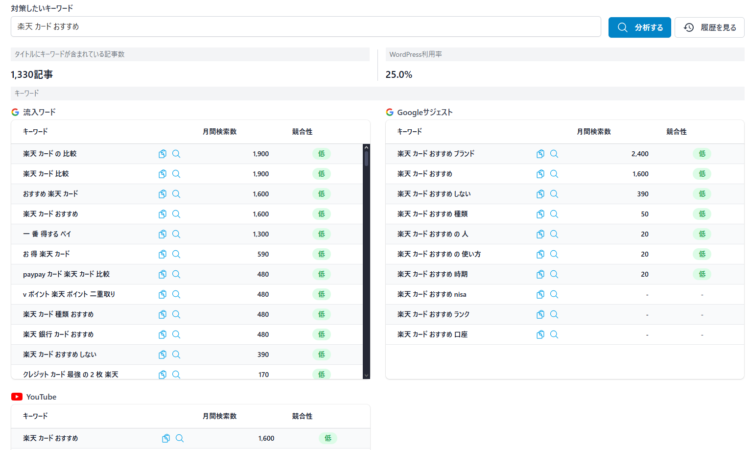750x450 pixels.
Task: Focus the 対策したいキーワード input field
Action: pos(306,27)
